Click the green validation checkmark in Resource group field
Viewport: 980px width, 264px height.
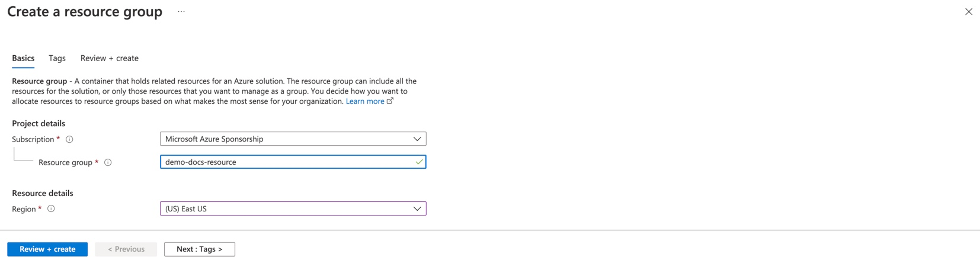pyautogui.click(x=419, y=162)
